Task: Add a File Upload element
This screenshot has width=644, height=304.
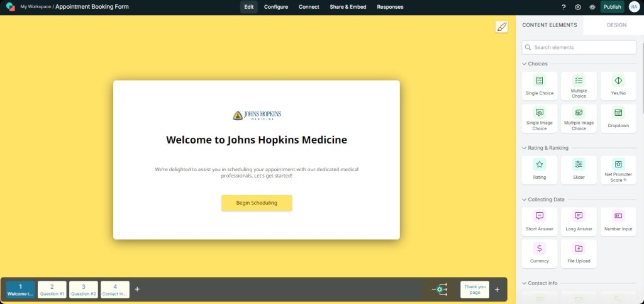Action: 579,254
